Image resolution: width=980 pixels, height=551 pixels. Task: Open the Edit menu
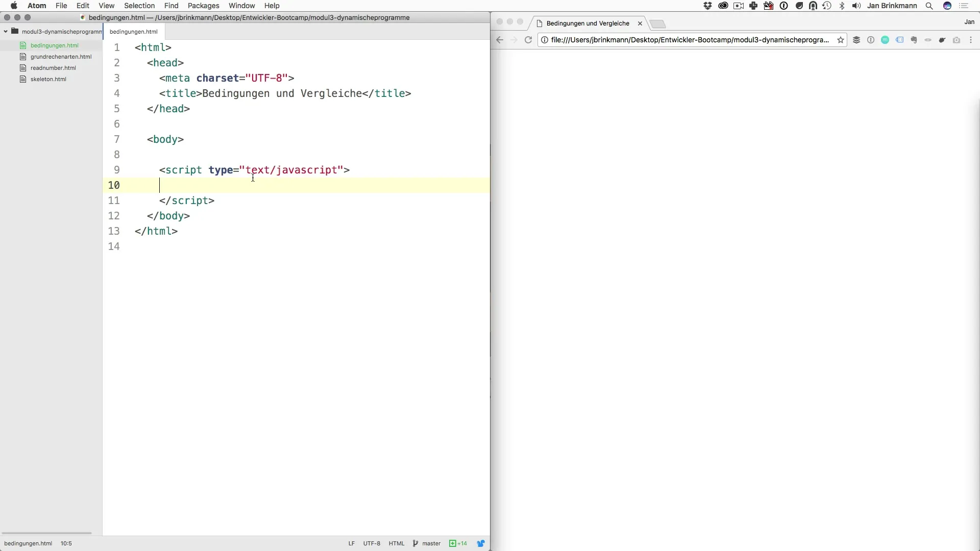click(x=83, y=6)
